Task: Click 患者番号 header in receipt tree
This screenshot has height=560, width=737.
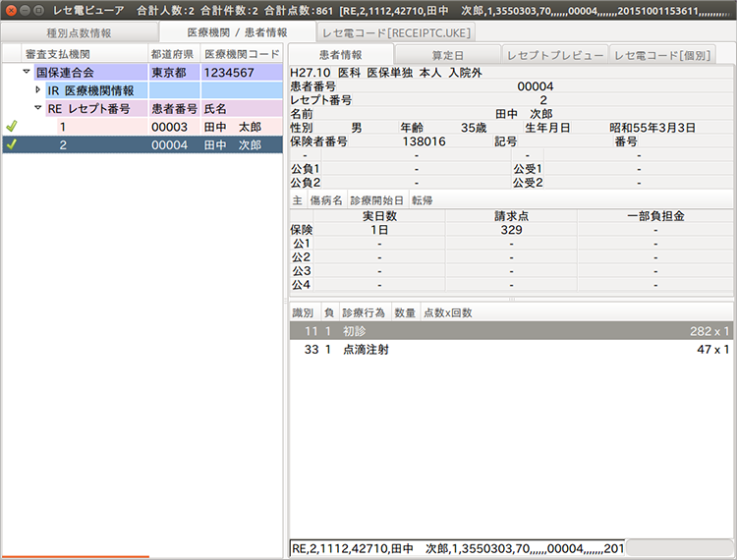Action: (x=174, y=108)
